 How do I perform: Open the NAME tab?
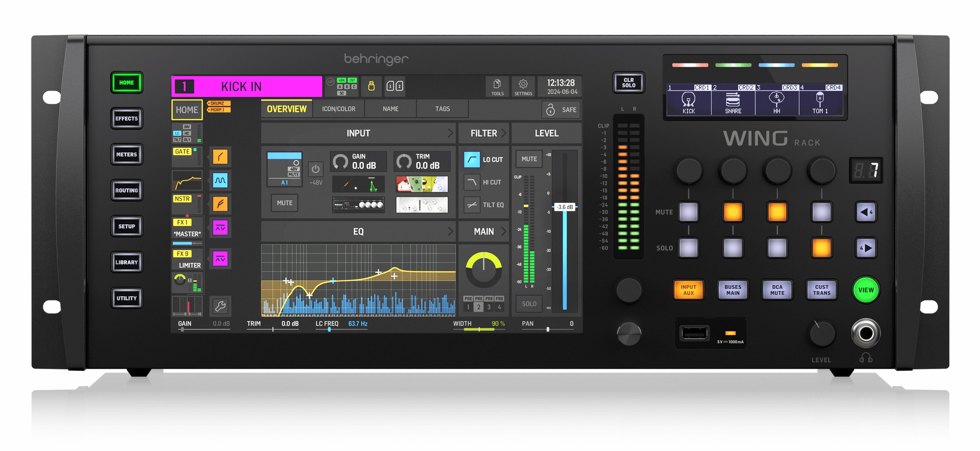[390, 109]
